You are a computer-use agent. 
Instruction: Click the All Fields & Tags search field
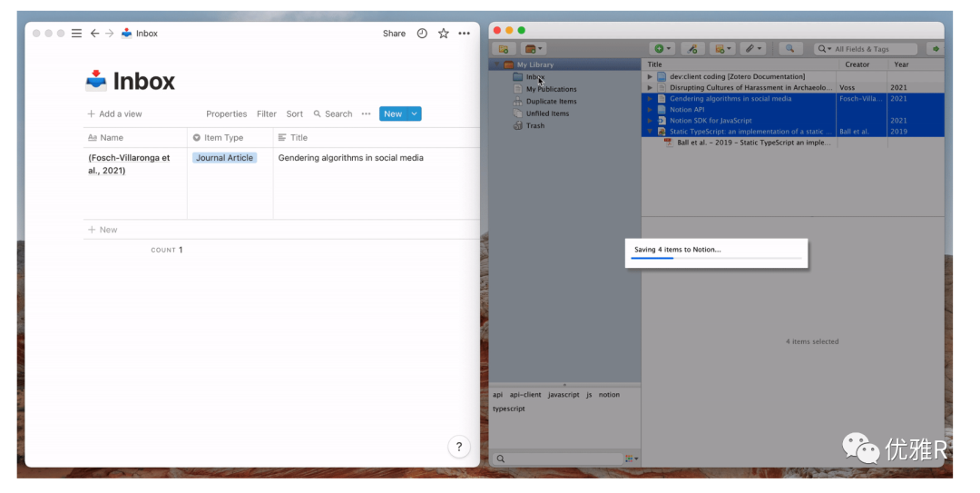pyautogui.click(x=866, y=49)
